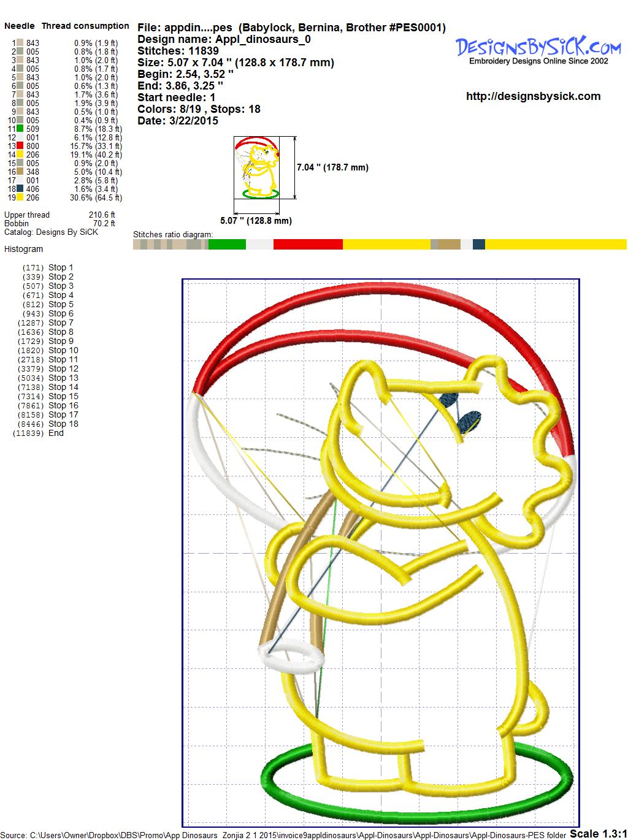628x840 pixels.
Task: Select the red swatch for needle 13
Action: (20, 146)
